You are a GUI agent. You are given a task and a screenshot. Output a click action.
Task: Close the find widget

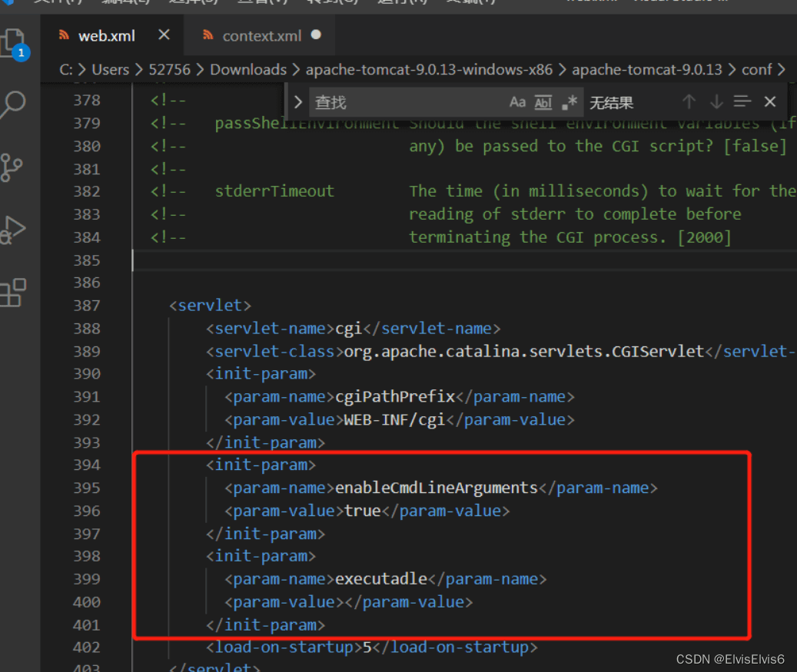[x=770, y=102]
